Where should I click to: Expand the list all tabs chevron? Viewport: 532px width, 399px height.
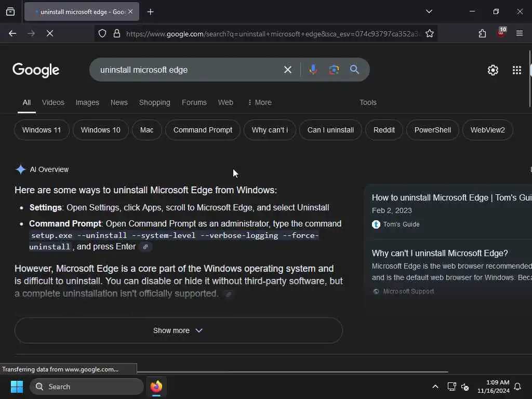pos(429,11)
